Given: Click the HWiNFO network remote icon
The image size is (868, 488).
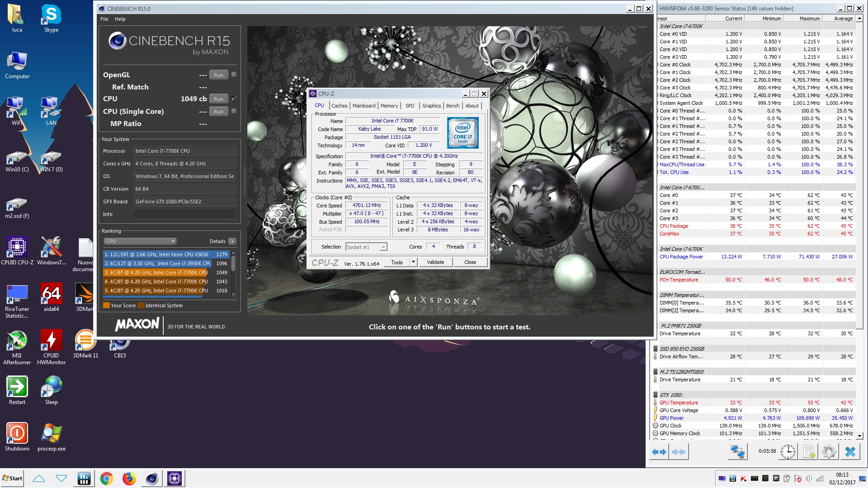Looking at the screenshot, I should (738, 452).
